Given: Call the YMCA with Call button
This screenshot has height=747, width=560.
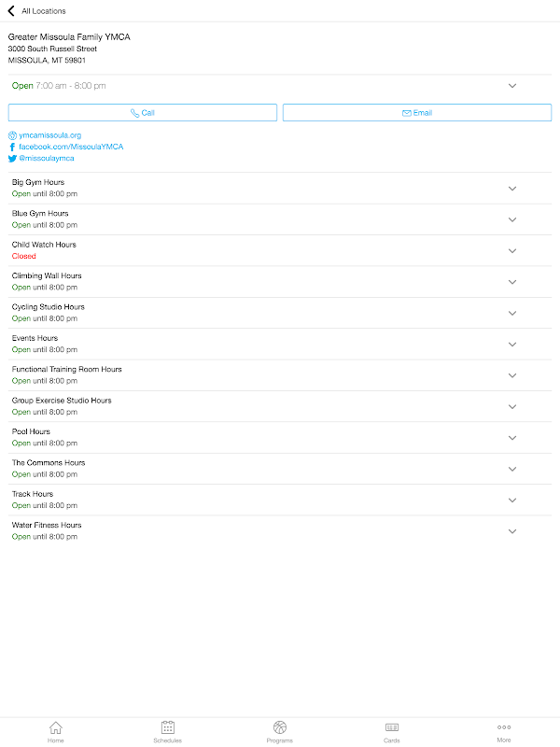Looking at the screenshot, I should click(143, 112).
